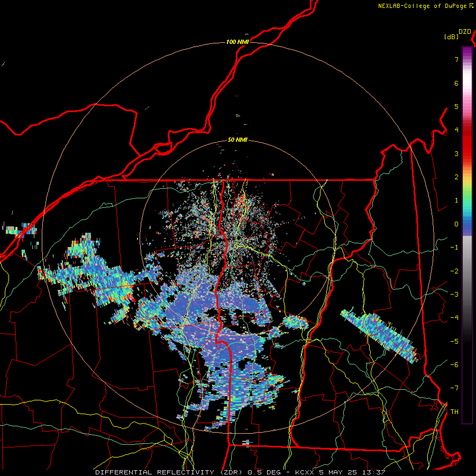Click the 5 MAY 25 date in caption
Screen dimensions: 476x476
tap(337, 472)
